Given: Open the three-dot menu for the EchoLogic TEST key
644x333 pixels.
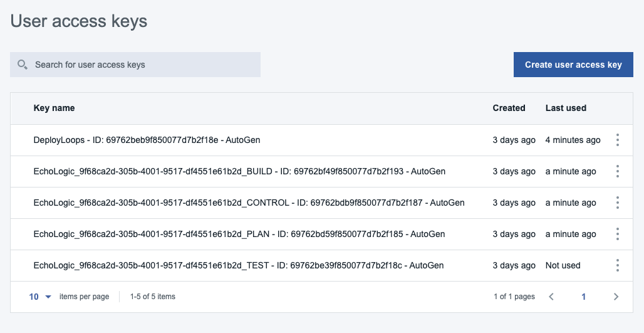Looking at the screenshot, I should click(617, 265).
